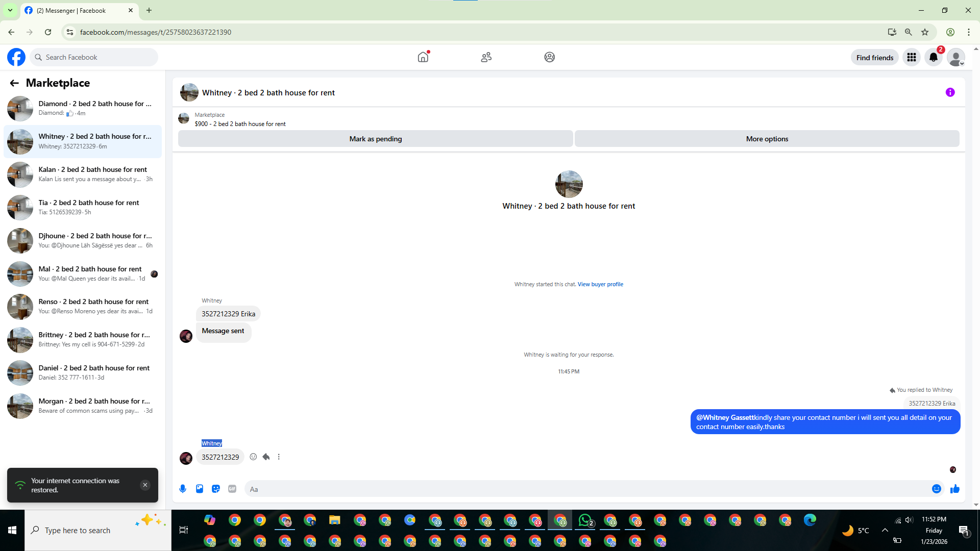The width and height of the screenshot is (980, 551).
Task: Open the sticker picker icon
Action: point(216,489)
